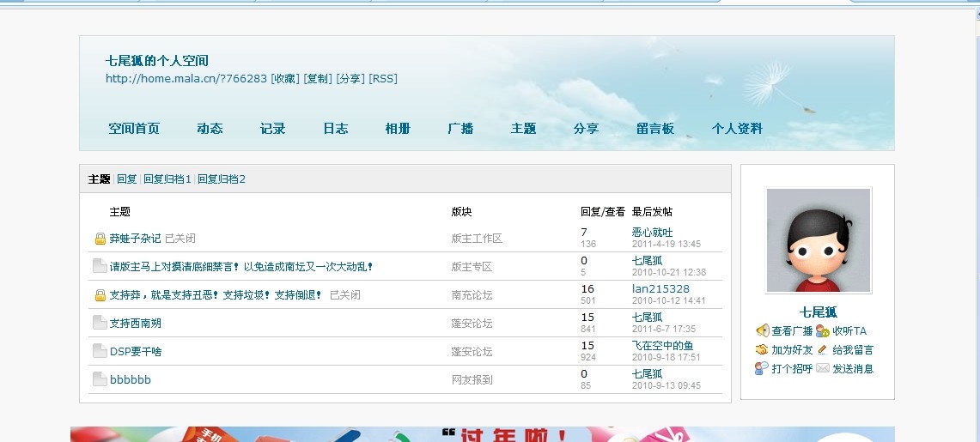Image resolution: width=980 pixels, height=442 pixels.
Task: Go to 相册 in the space menu
Action: click(x=398, y=129)
